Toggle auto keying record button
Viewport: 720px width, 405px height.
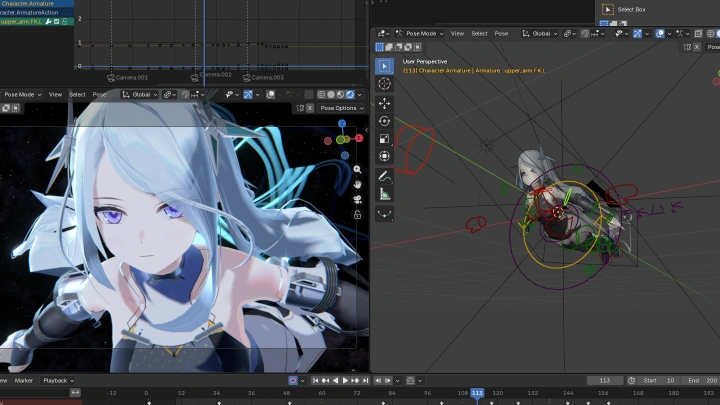coord(292,381)
